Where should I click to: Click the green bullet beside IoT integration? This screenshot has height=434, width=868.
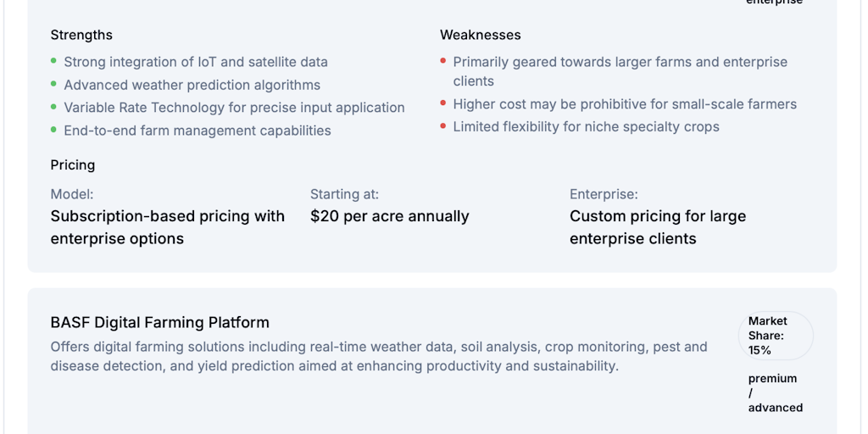[x=53, y=61]
